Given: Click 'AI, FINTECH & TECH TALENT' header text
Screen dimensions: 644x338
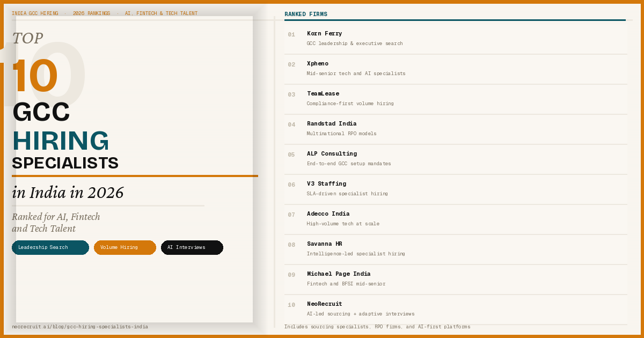Looking at the screenshot, I should pyautogui.click(x=161, y=13).
